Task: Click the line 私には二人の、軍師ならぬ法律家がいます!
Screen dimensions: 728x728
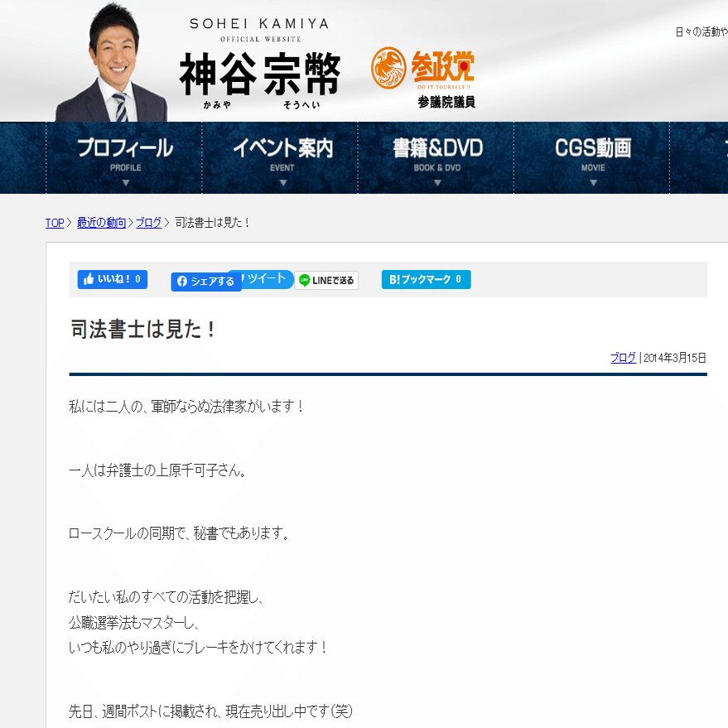Action: 186,407
